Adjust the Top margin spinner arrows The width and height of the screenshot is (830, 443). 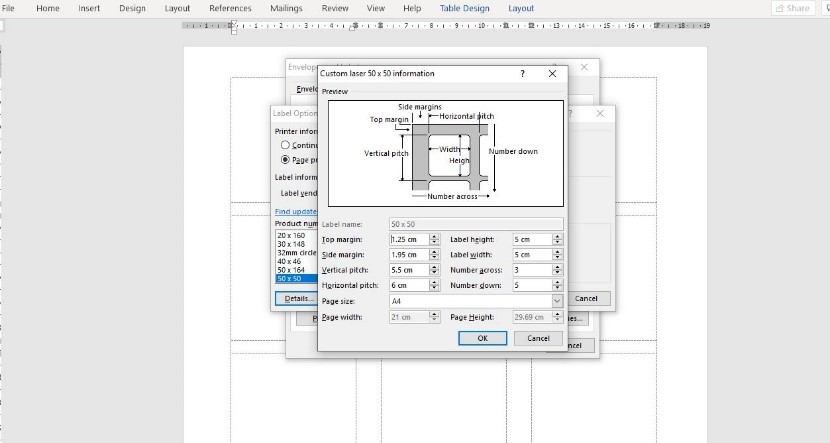pos(435,239)
